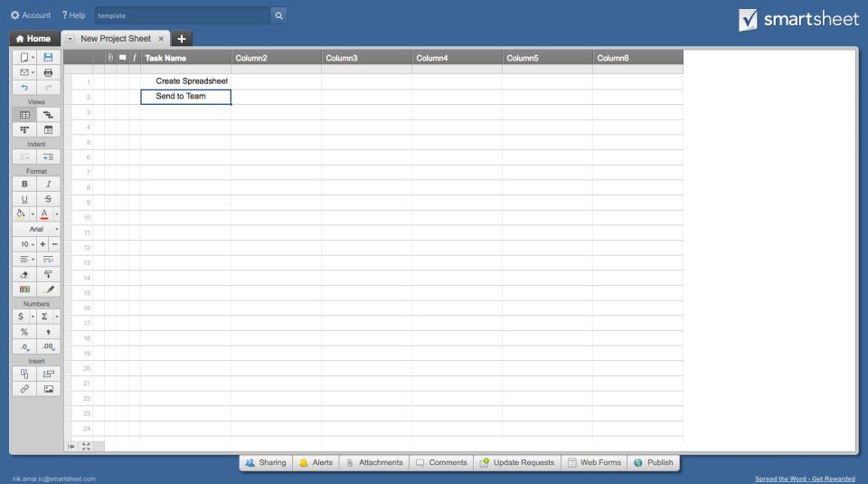868x484 pixels.
Task: Click the Insert image icon
Action: coord(49,389)
